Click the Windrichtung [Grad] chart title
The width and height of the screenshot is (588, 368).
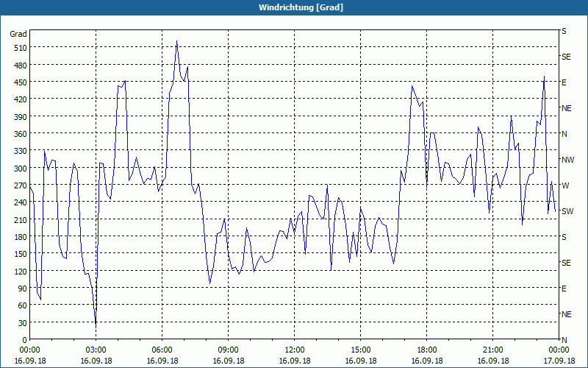pos(301,7)
